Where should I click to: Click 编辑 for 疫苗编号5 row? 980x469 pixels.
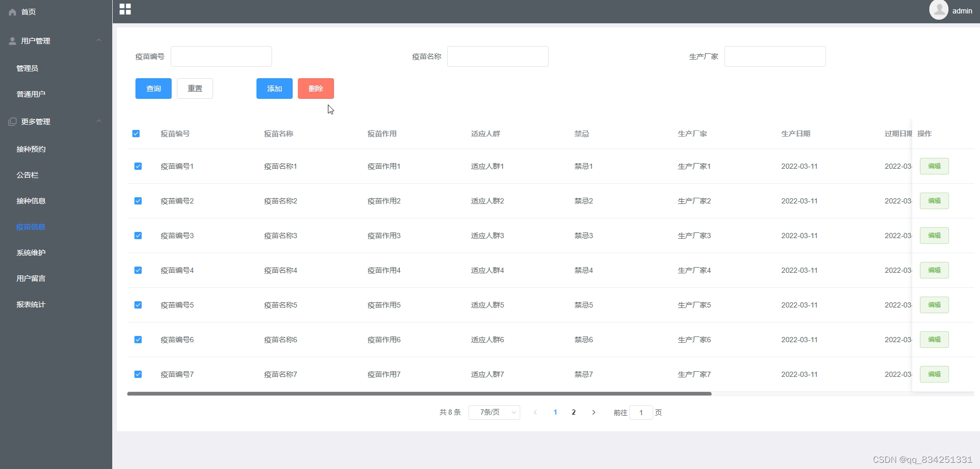click(x=934, y=305)
